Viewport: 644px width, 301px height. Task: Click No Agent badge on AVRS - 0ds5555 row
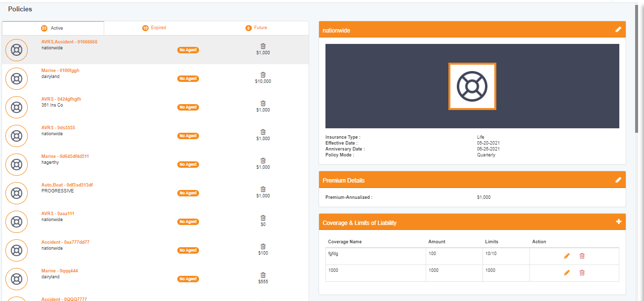coord(188,136)
